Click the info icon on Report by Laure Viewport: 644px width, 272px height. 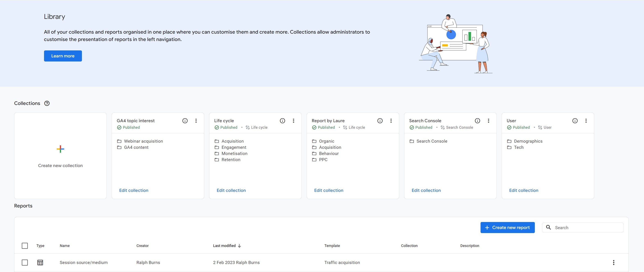379,120
